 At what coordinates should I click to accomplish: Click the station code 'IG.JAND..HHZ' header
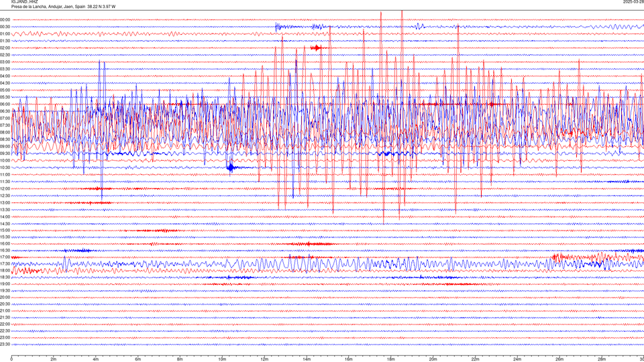pos(25,1)
